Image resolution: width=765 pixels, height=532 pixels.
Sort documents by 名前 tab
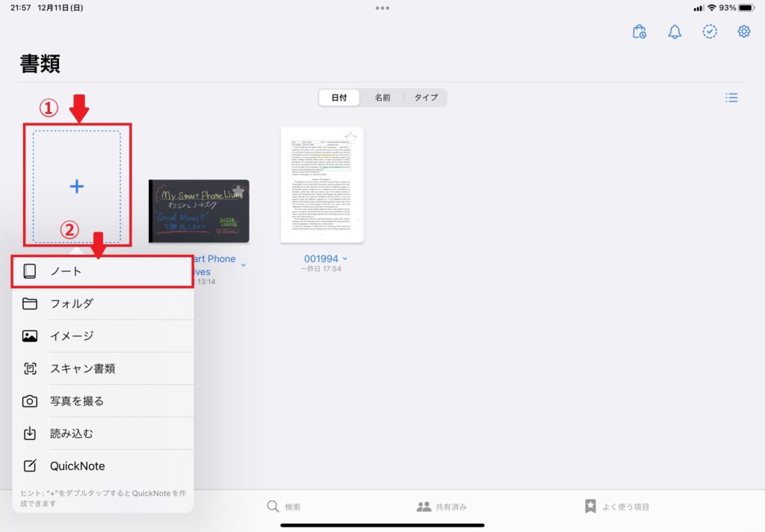click(382, 98)
